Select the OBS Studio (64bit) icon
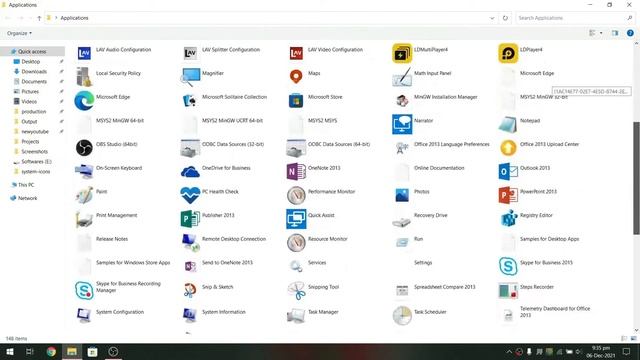This screenshot has width=640, height=360. coord(84,148)
